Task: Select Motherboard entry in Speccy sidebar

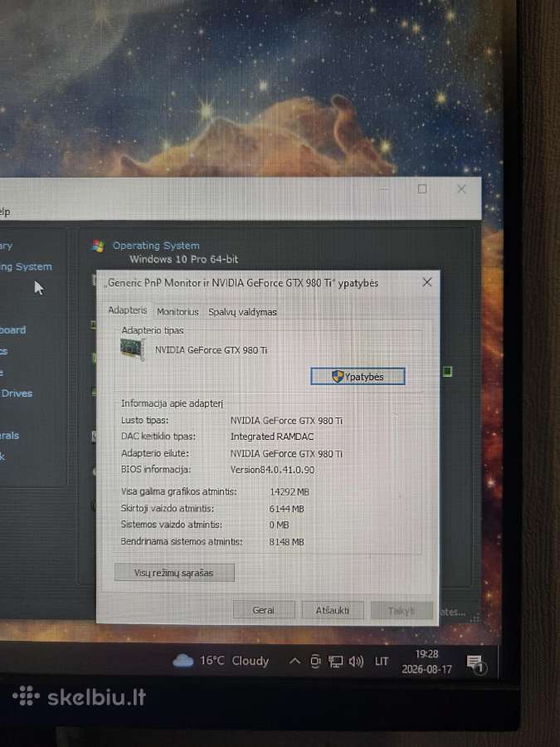Action: coord(12,330)
